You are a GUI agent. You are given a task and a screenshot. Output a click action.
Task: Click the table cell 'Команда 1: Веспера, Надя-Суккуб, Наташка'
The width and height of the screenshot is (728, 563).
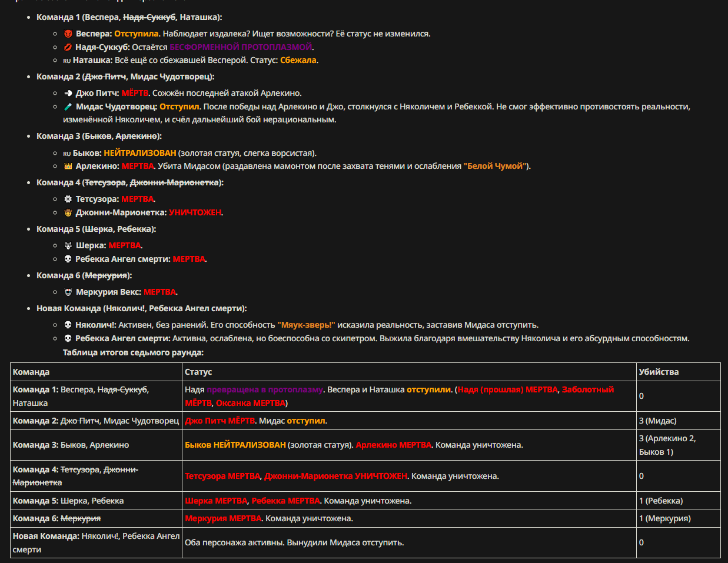point(97,396)
